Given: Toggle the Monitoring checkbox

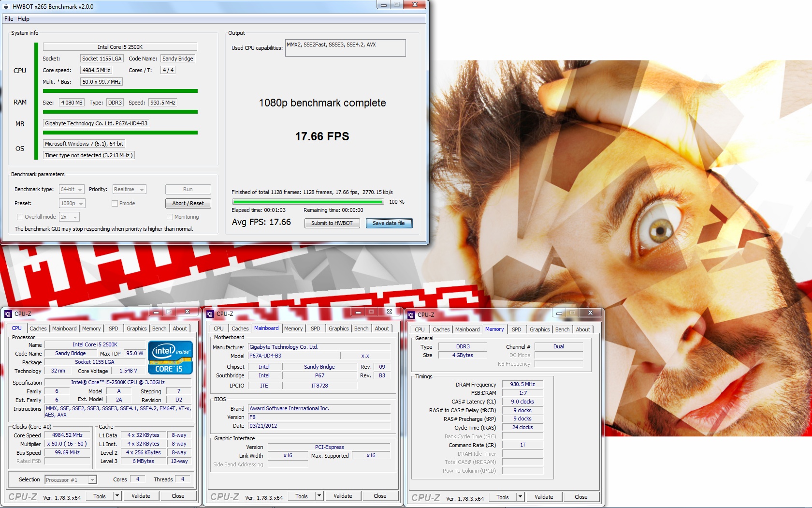Looking at the screenshot, I should click(x=170, y=217).
